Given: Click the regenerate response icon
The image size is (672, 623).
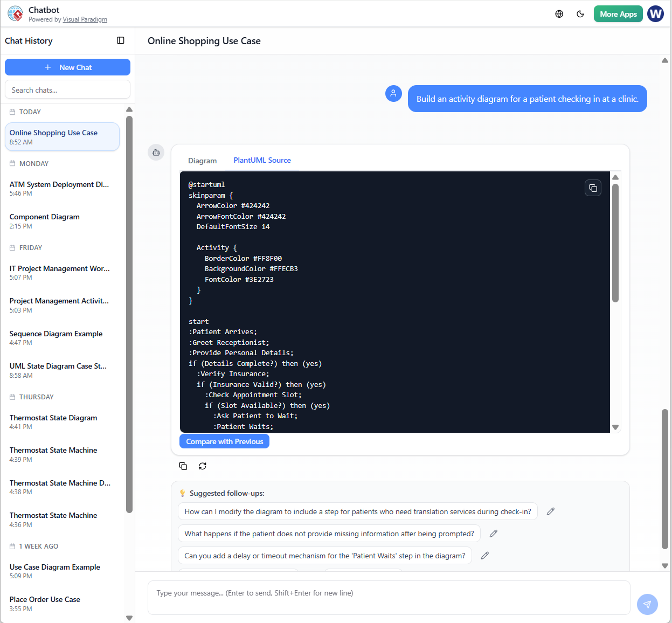Looking at the screenshot, I should [203, 466].
